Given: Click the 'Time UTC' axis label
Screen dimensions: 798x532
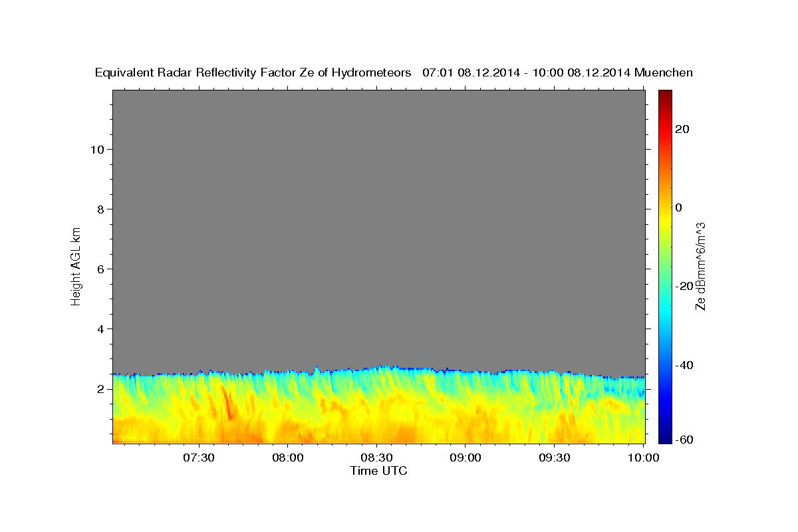Looking at the screenshot, I should click(x=378, y=471).
